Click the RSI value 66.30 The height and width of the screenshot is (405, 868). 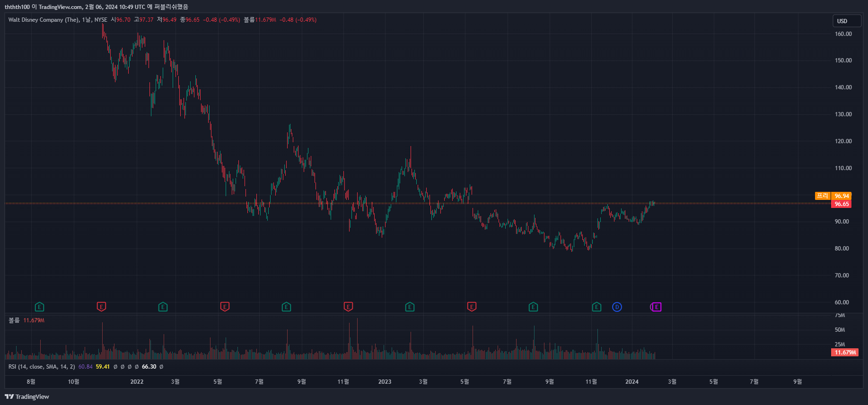point(149,367)
